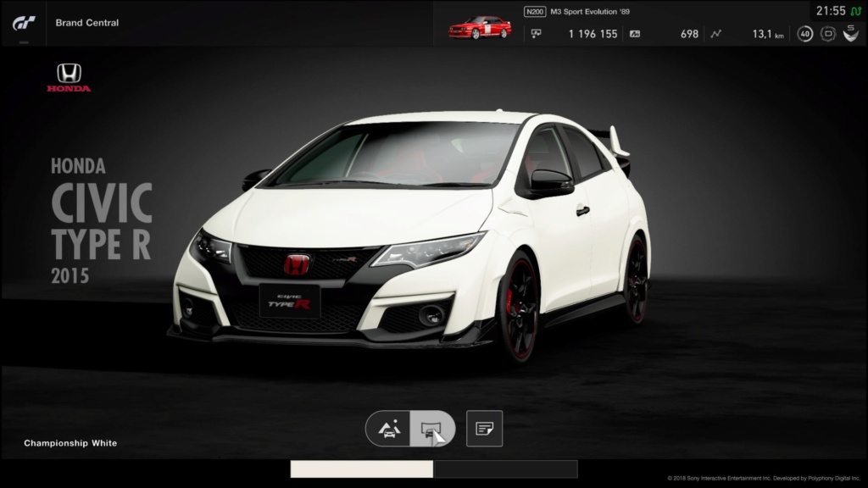
Task: Click the 698 mileage points value
Action: tap(689, 34)
